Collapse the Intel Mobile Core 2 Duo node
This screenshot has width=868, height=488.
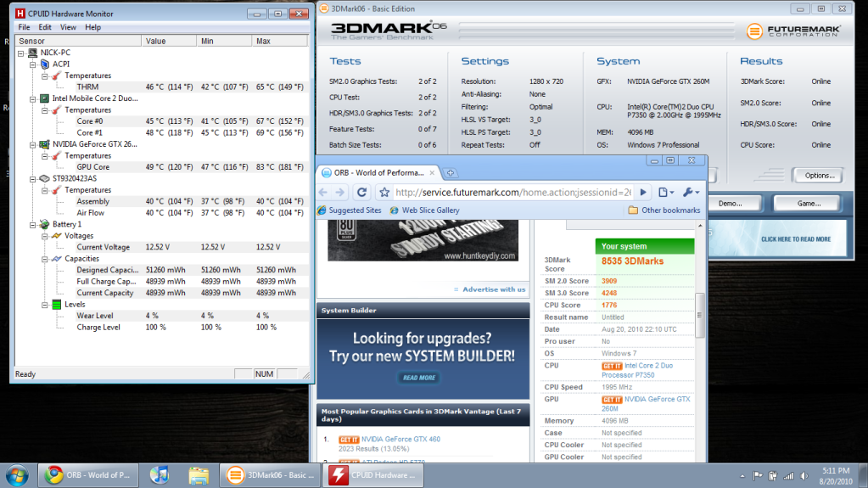32,98
